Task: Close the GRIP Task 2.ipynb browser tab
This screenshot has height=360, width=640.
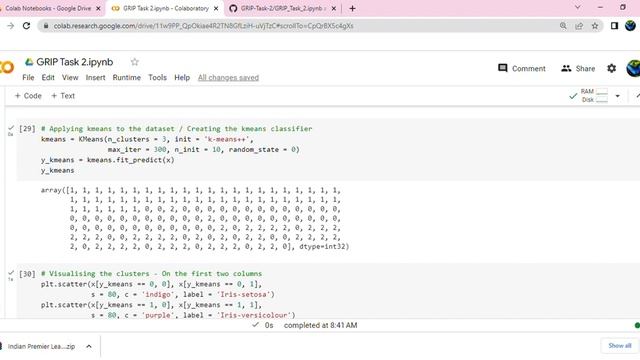Action: pos(216,8)
